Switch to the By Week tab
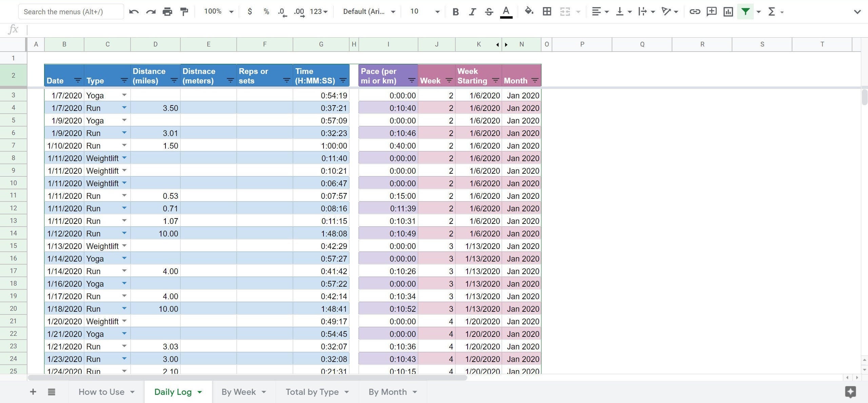The width and height of the screenshot is (868, 403). pos(238,392)
